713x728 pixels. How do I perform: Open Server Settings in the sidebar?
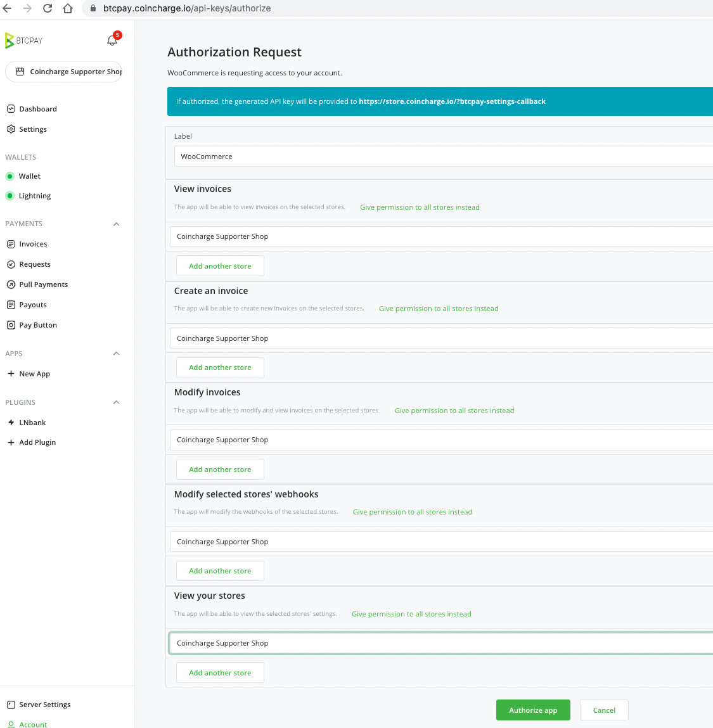45,705
